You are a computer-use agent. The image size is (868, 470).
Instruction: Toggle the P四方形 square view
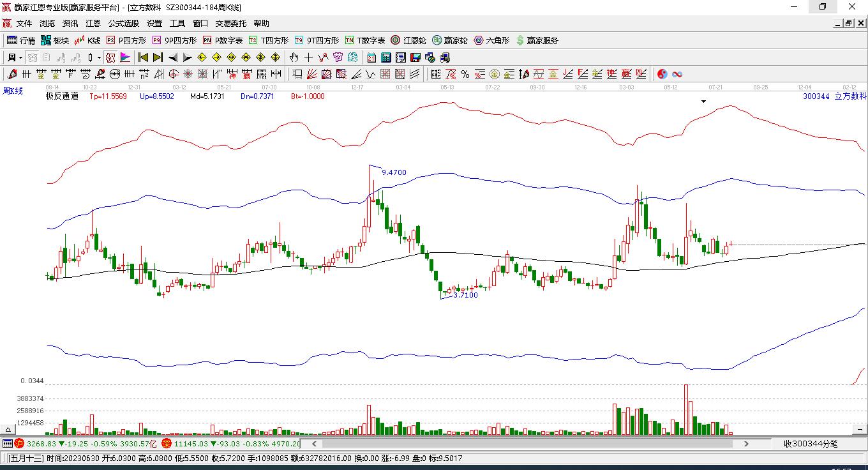pyautogui.click(x=126, y=40)
